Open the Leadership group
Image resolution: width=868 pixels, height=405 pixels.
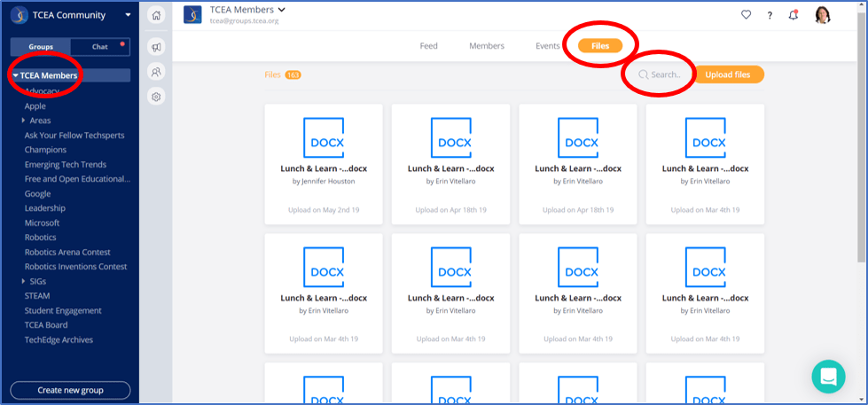pyautogui.click(x=45, y=208)
